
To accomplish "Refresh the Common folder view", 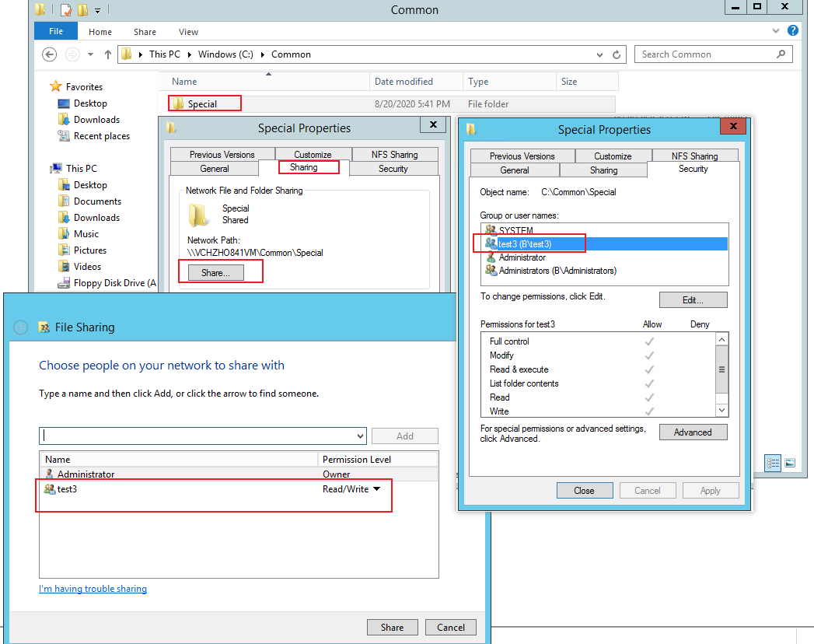I will point(617,54).
